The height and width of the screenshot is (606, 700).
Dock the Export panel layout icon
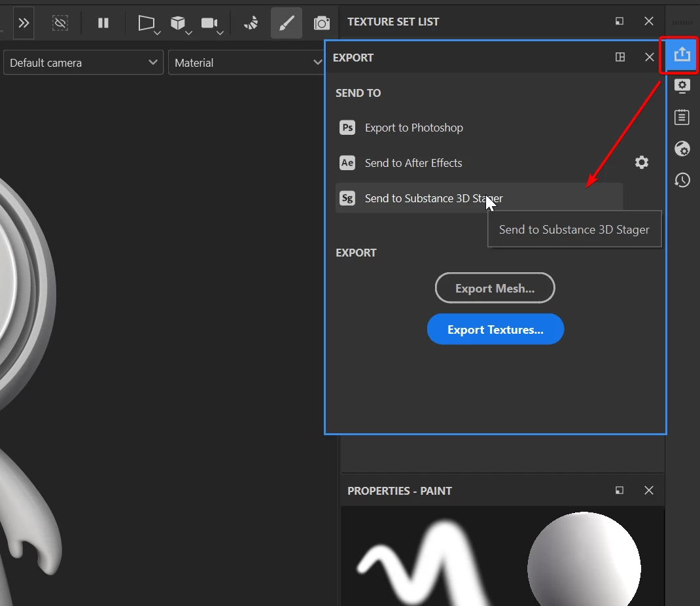tap(620, 57)
